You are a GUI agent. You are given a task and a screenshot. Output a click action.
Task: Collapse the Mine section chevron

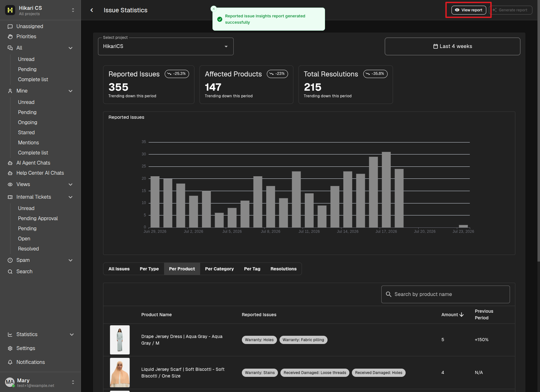tap(71, 91)
